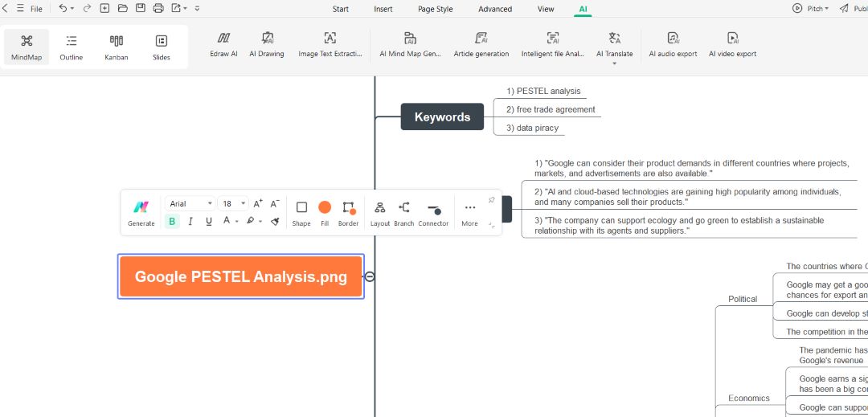This screenshot has height=417, width=868.
Task: Open the orange Fill color picker
Action: [325, 213]
